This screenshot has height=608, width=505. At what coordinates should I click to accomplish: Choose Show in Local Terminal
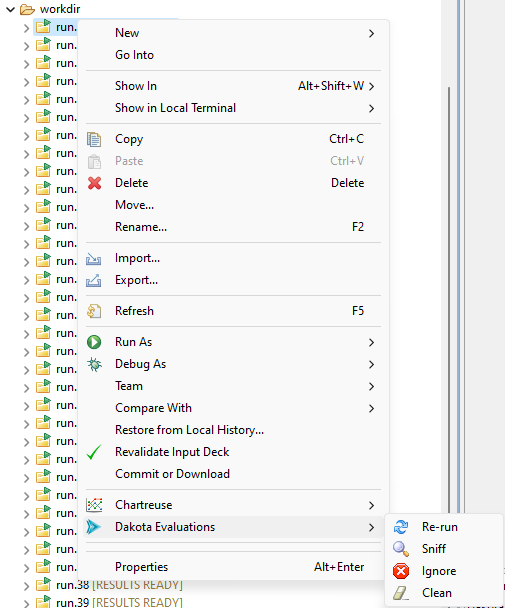[x=233, y=108]
